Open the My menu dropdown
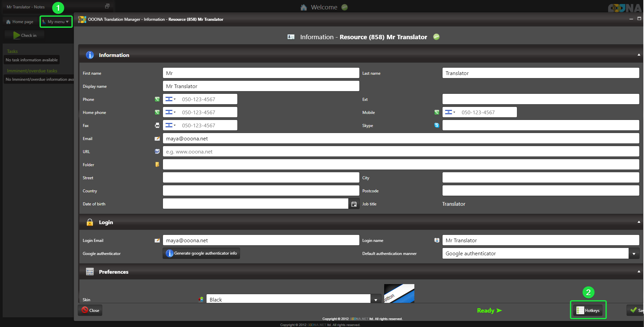 [56, 22]
